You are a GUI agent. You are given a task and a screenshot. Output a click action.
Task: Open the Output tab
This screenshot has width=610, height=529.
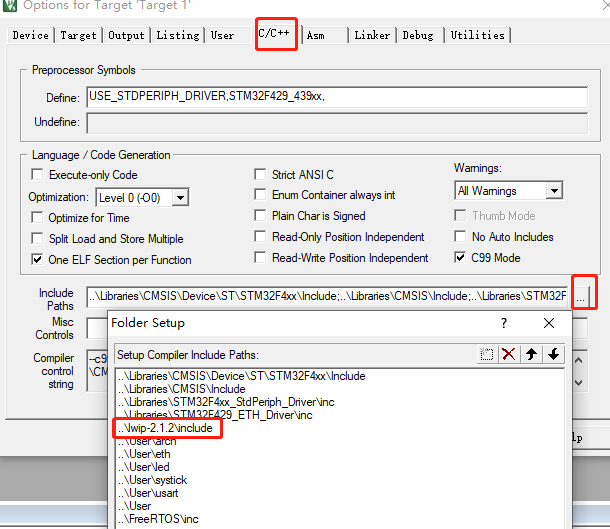[126, 35]
